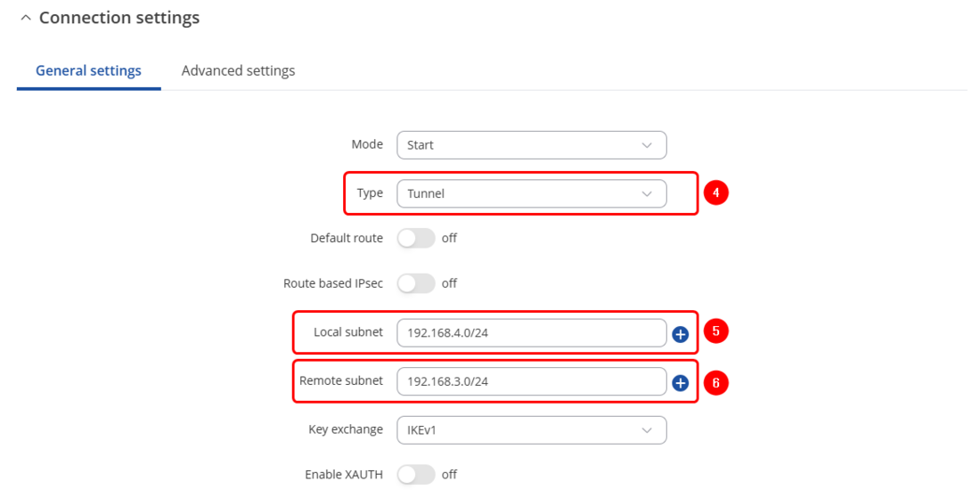Expand the Type dropdown showing Tunnel
The width and height of the screenshot is (980, 498).
click(x=531, y=193)
